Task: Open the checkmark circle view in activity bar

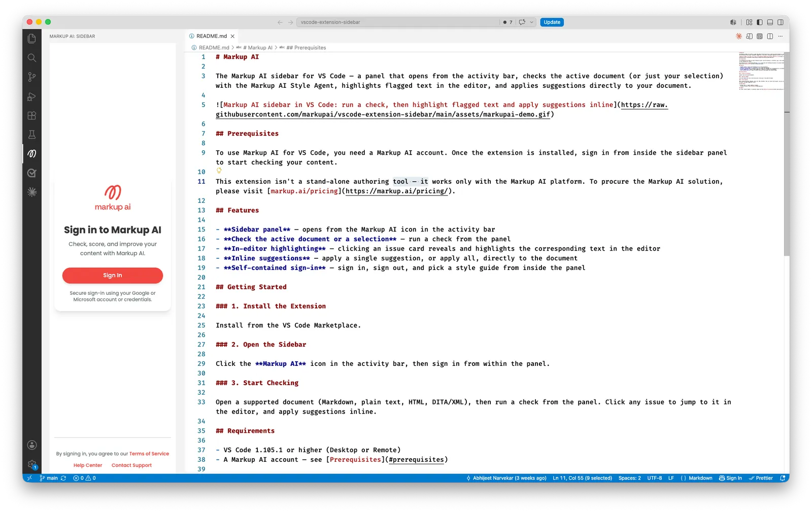Action: pos(32,173)
